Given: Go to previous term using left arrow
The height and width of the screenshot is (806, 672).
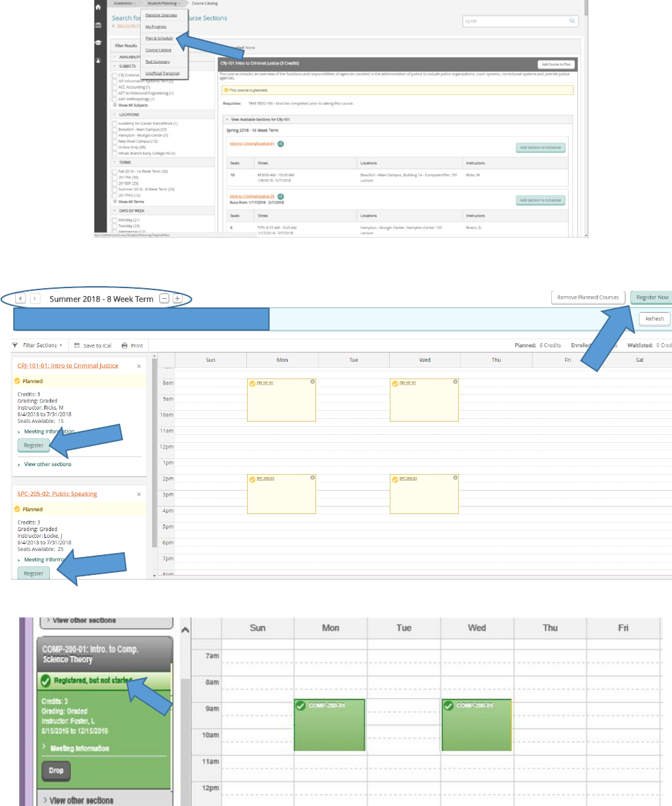Looking at the screenshot, I should pos(21,299).
